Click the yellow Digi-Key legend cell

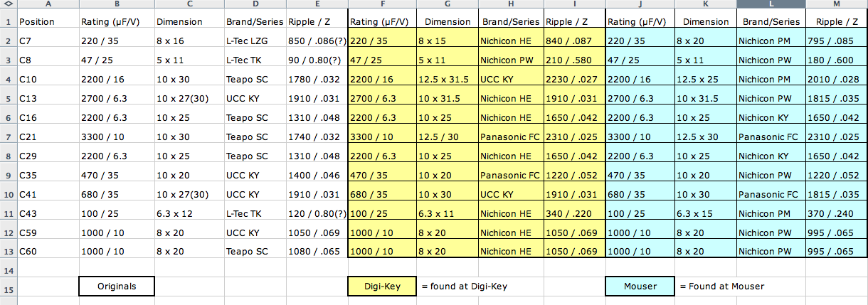382,287
